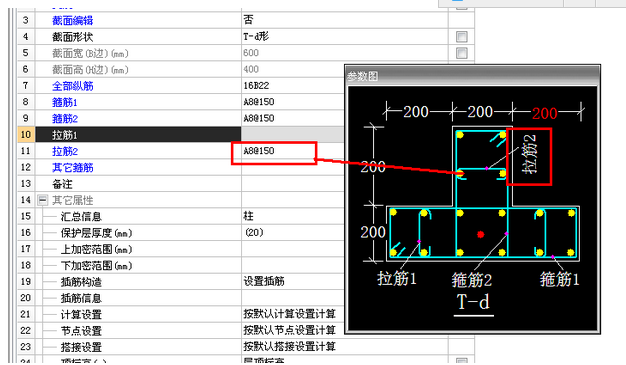Image resolution: width=626 pixels, height=365 pixels.
Task: Click the 16B22 value of 全部纵筋
Action: (x=256, y=85)
